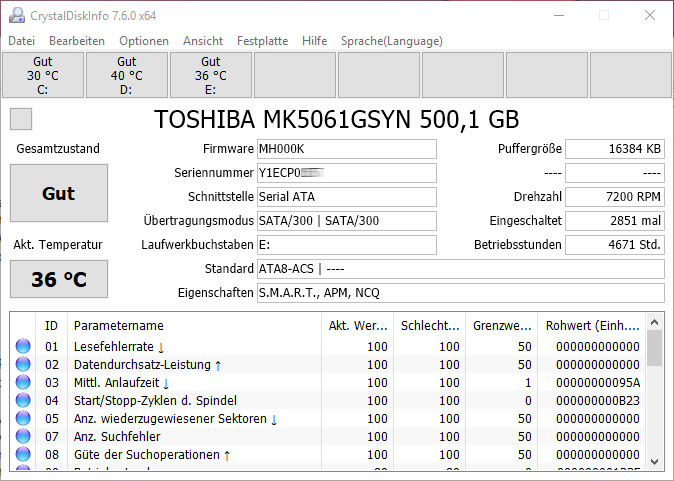The image size is (674, 481).
Task: Click the Gut overall health status button
Action: pyautogui.click(x=59, y=193)
